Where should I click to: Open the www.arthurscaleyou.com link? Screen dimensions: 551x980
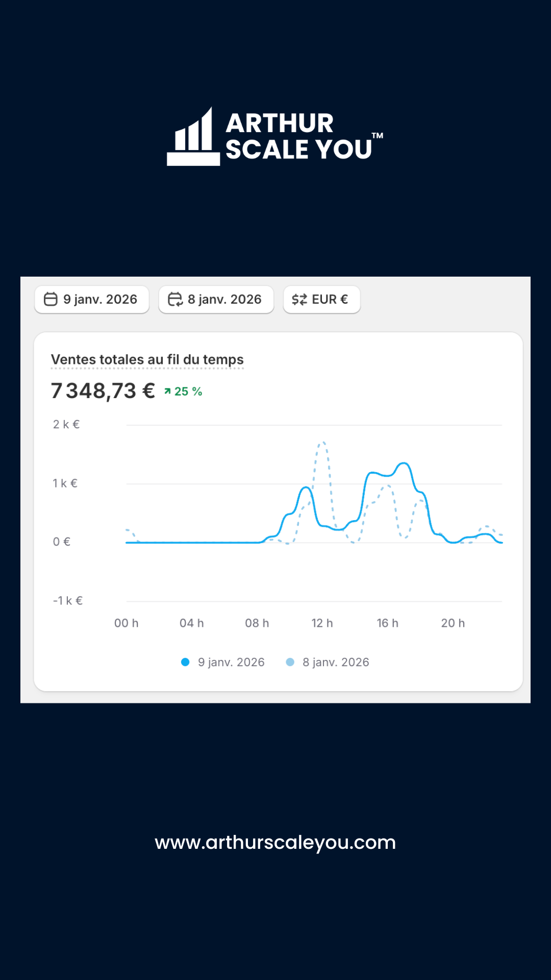click(275, 843)
